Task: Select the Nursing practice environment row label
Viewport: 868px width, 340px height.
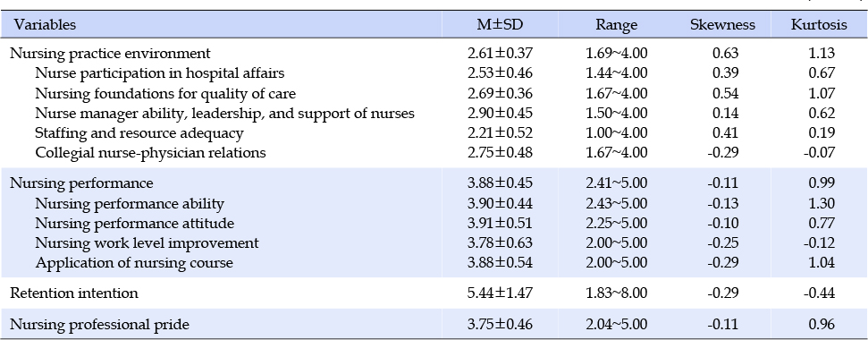Action: point(110,54)
